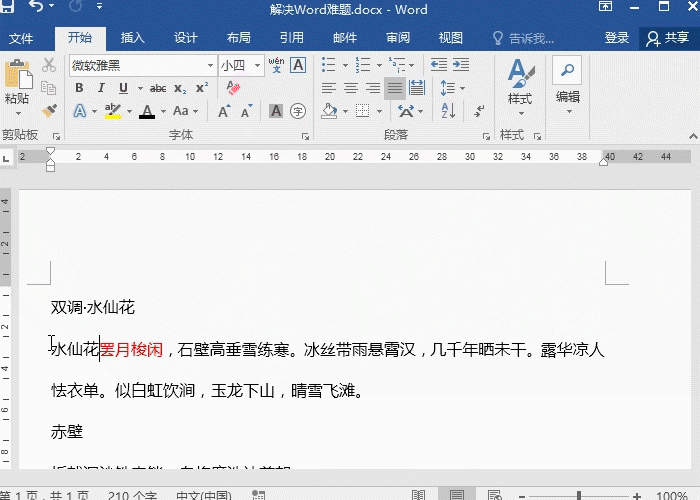
Task: Apply black font color A
Action: click(x=147, y=111)
